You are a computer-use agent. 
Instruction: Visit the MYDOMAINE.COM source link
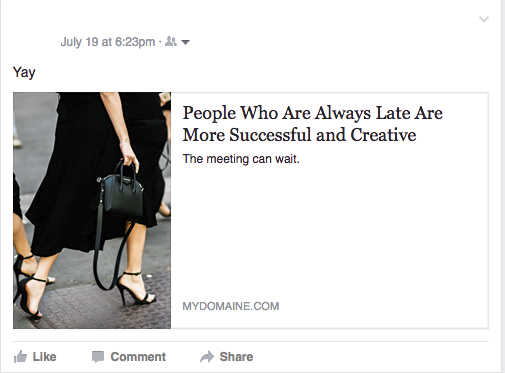point(231,306)
